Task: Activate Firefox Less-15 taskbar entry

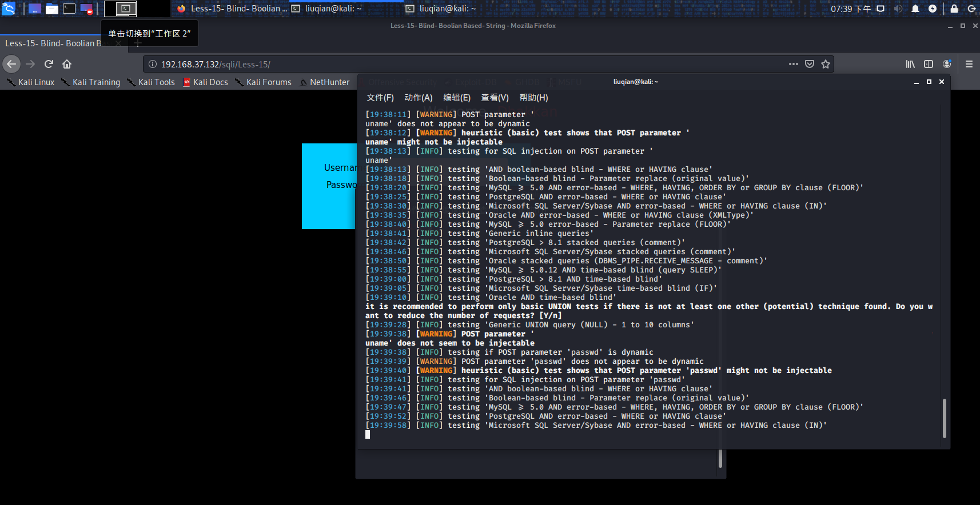Action: (x=232, y=9)
